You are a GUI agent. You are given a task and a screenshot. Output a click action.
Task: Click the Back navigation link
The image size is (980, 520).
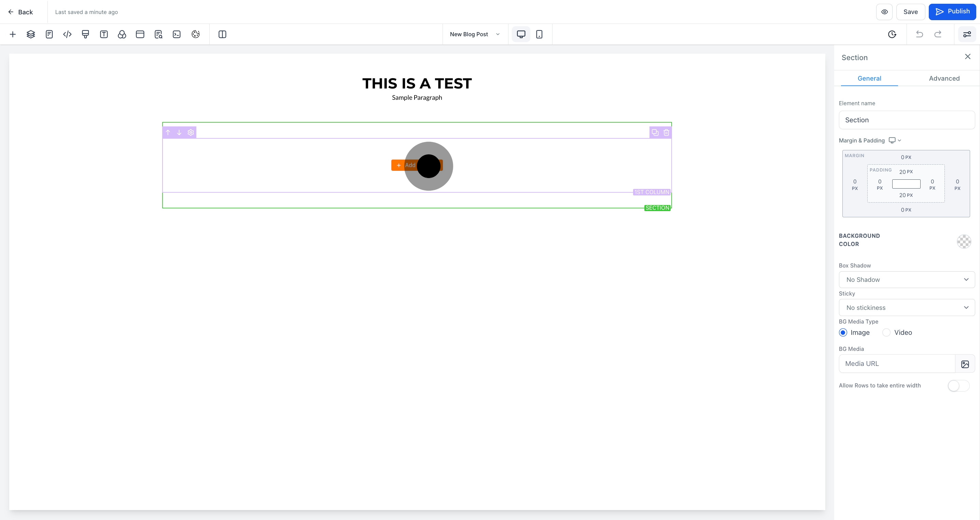tap(20, 12)
